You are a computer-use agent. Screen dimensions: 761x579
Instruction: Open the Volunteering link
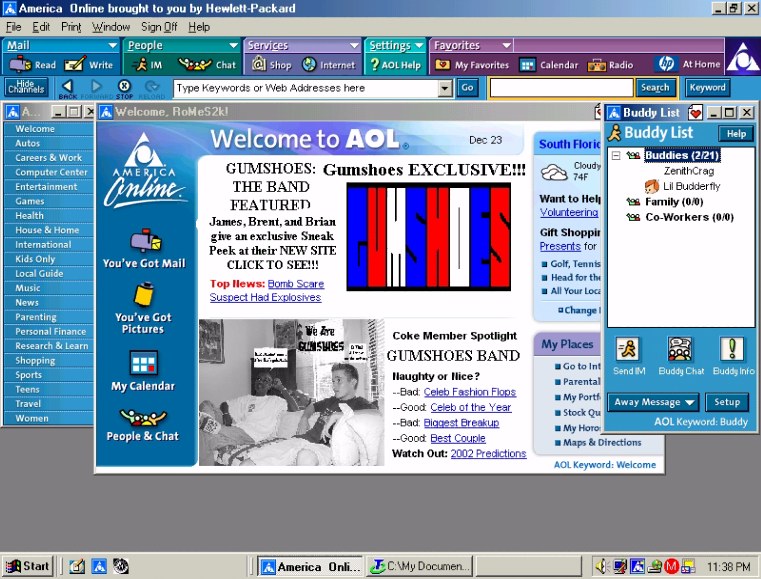(x=569, y=213)
